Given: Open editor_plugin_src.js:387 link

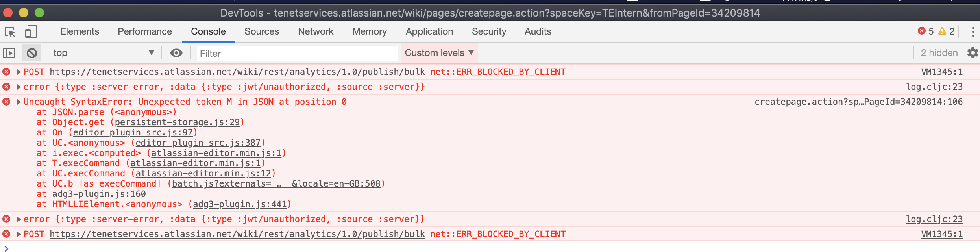Looking at the screenshot, I should click(198, 143).
